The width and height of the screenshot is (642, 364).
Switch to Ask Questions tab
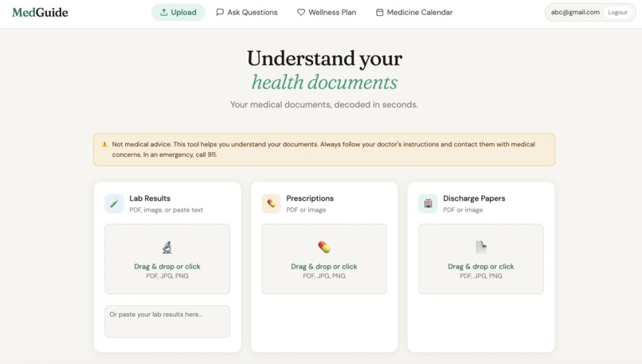[x=247, y=12]
